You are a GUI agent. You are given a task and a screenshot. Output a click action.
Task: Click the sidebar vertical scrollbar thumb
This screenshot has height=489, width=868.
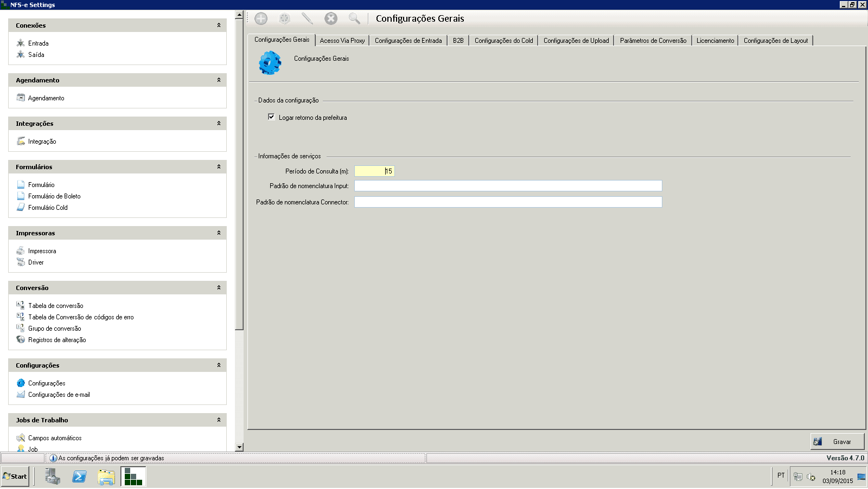(x=239, y=174)
